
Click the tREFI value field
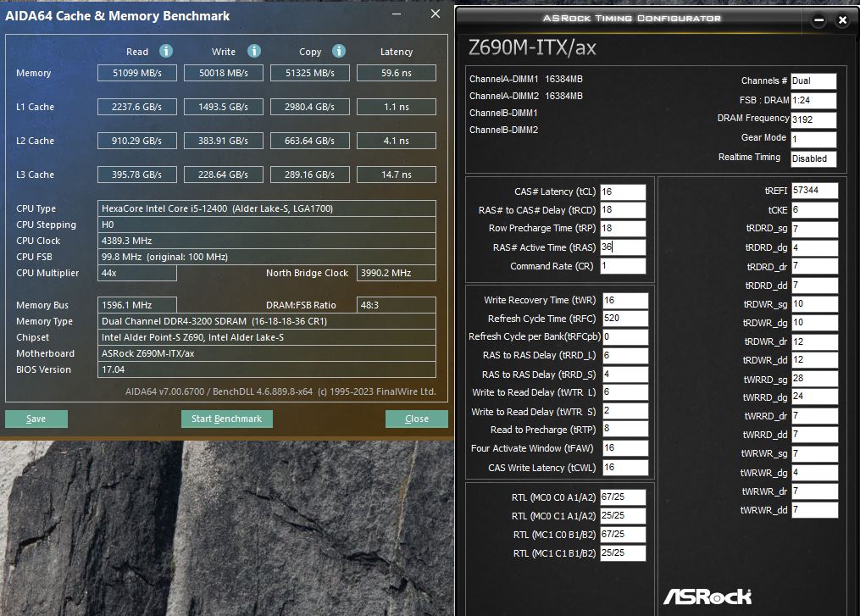[x=814, y=191]
